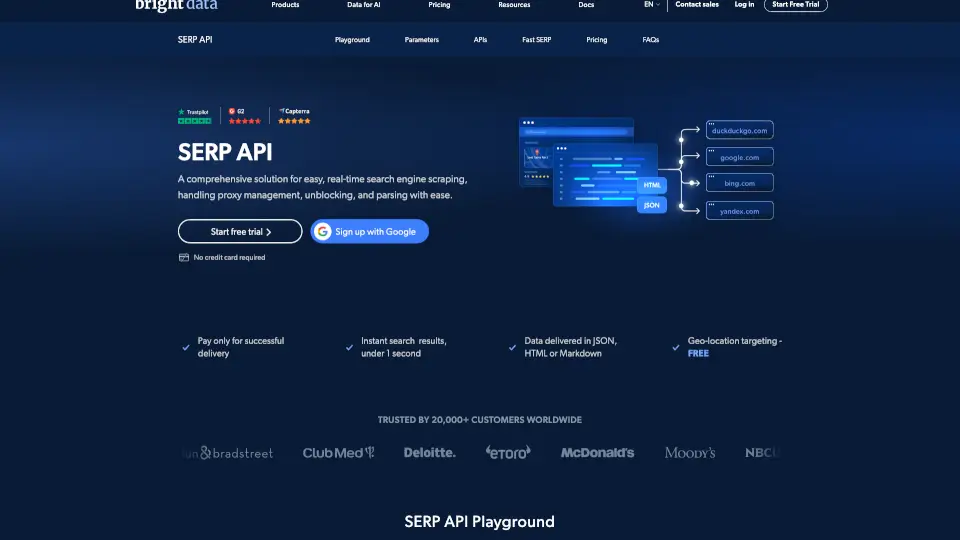Click checkmark beside Data delivered in JSON

coord(512,347)
